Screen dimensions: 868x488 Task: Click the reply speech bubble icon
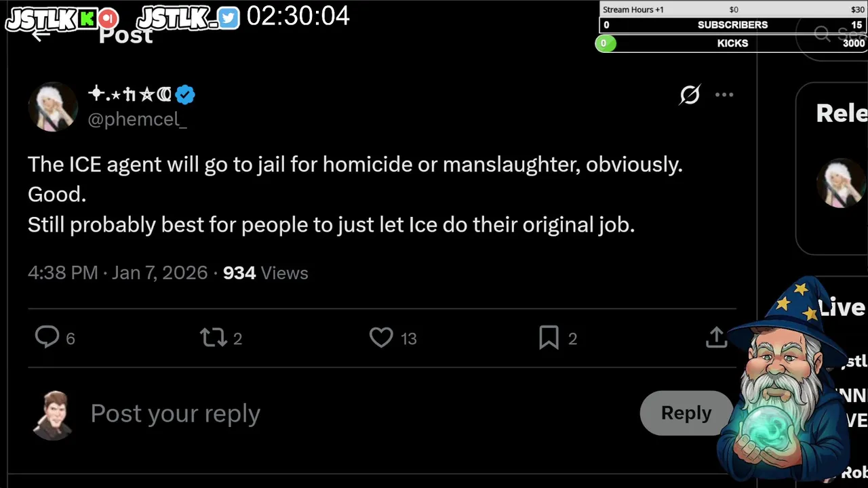pos(47,337)
